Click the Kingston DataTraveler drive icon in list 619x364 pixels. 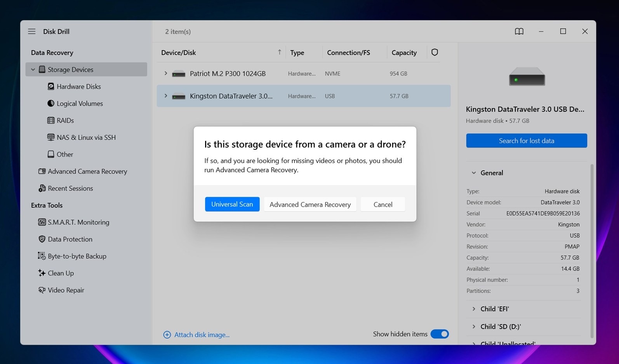179,96
